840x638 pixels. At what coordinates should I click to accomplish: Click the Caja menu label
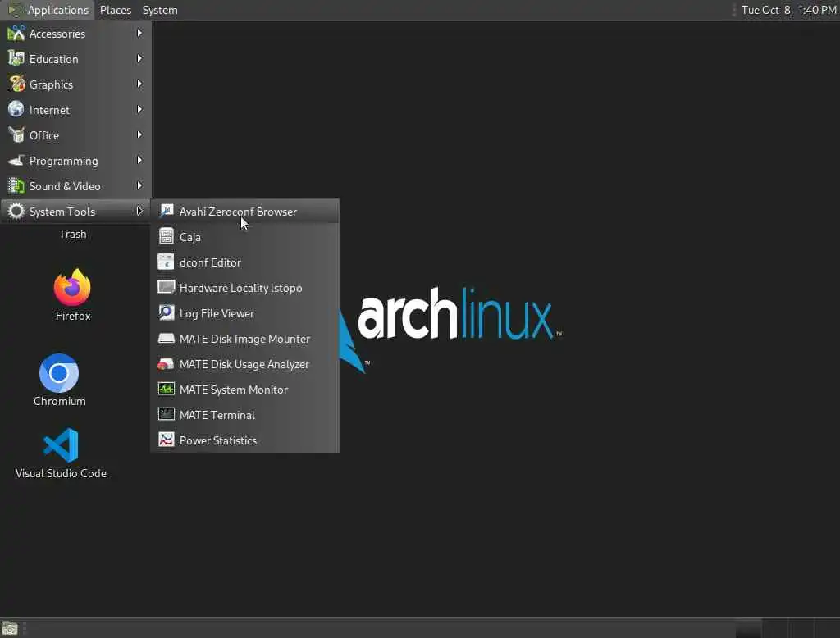coord(190,237)
